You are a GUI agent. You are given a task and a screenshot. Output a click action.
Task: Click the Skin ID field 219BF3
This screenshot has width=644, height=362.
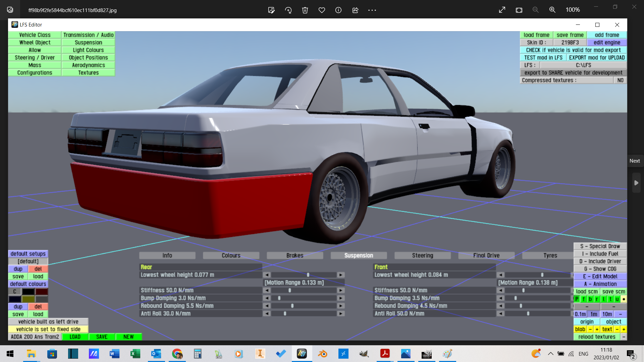[x=570, y=43]
